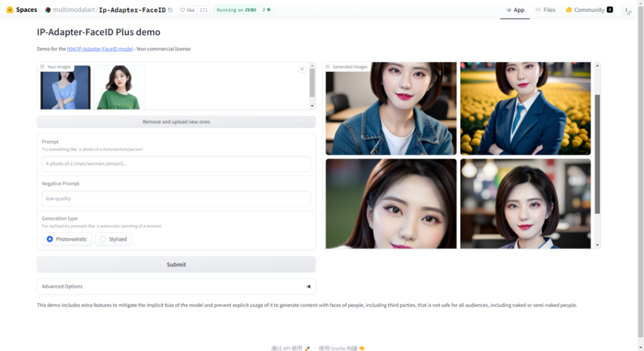Viewport: 644px width, 351px height.
Task: Open generated image with bokeh lights background
Action: (525, 204)
